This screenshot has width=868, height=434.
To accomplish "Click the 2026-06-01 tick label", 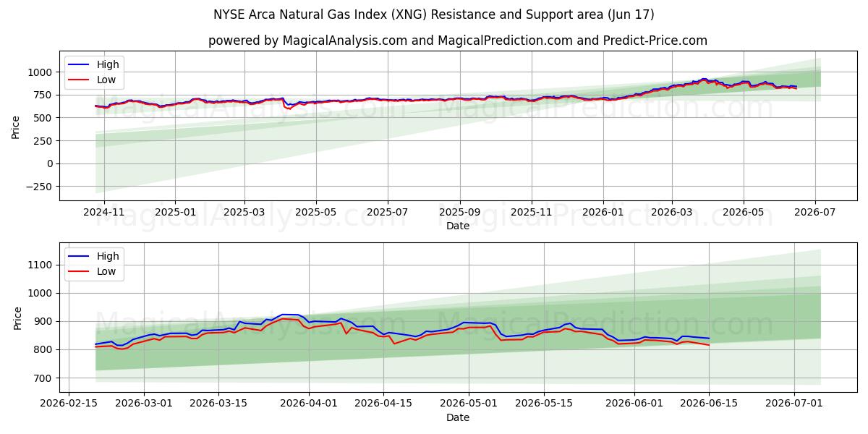I will tap(634, 404).
